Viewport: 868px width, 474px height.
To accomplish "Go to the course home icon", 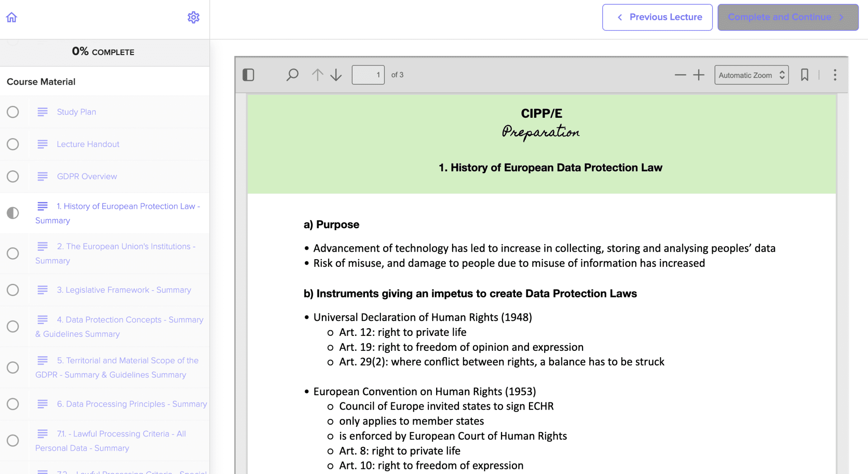I will click(x=11, y=17).
